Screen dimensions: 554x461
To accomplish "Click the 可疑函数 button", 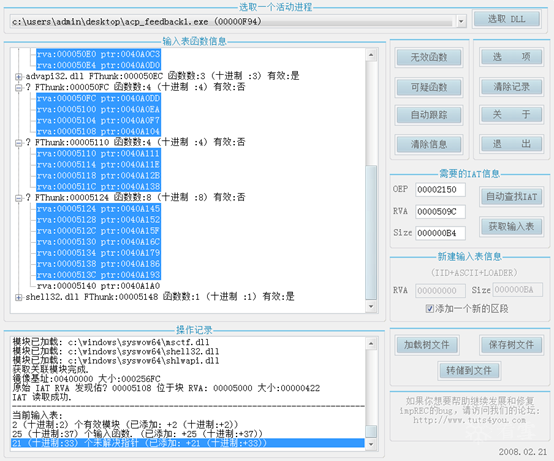I will 429,87.
